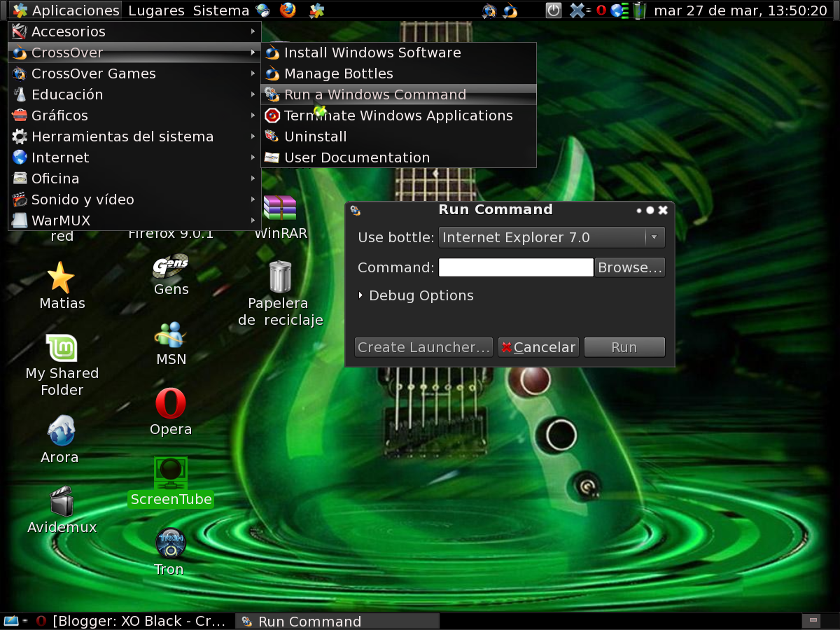The width and height of the screenshot is (840, 630).
Task: Click the power shutdown icon in panel
Action: 554,10
